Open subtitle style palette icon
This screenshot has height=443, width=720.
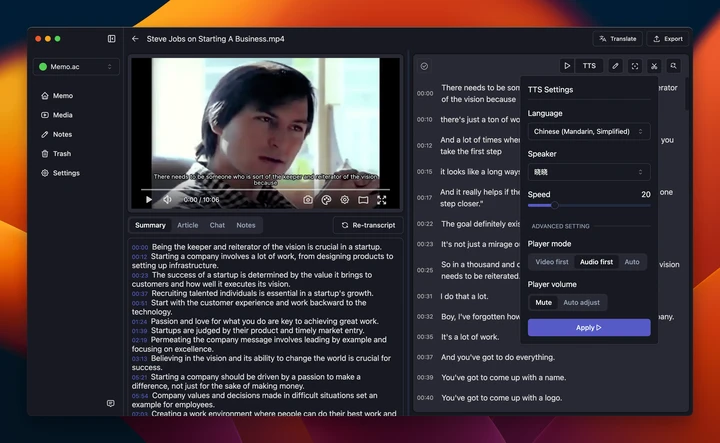pyautogui.click(x=326, y=200)
